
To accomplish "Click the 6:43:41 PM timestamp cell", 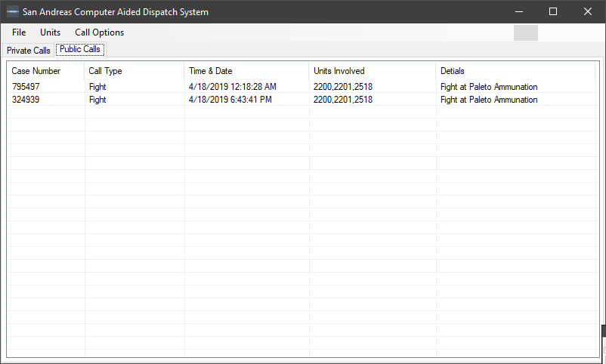I will tap(230, 100).
